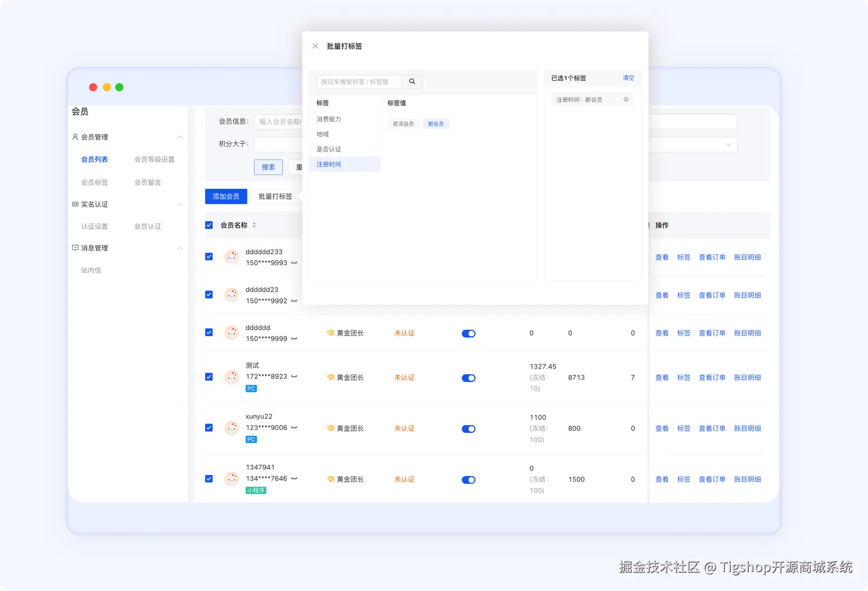
Task: Turn off the switch in xunyu22 row
Action: [469, 429]
